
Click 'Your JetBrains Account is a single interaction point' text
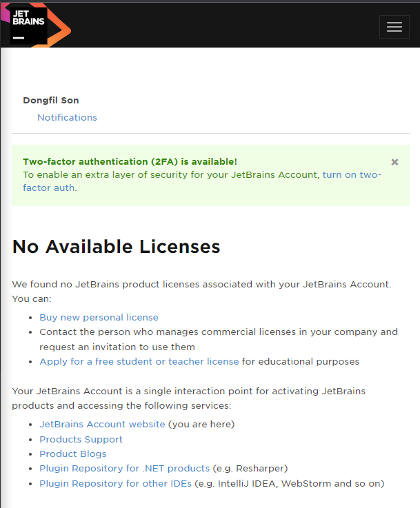coord(132,391)
